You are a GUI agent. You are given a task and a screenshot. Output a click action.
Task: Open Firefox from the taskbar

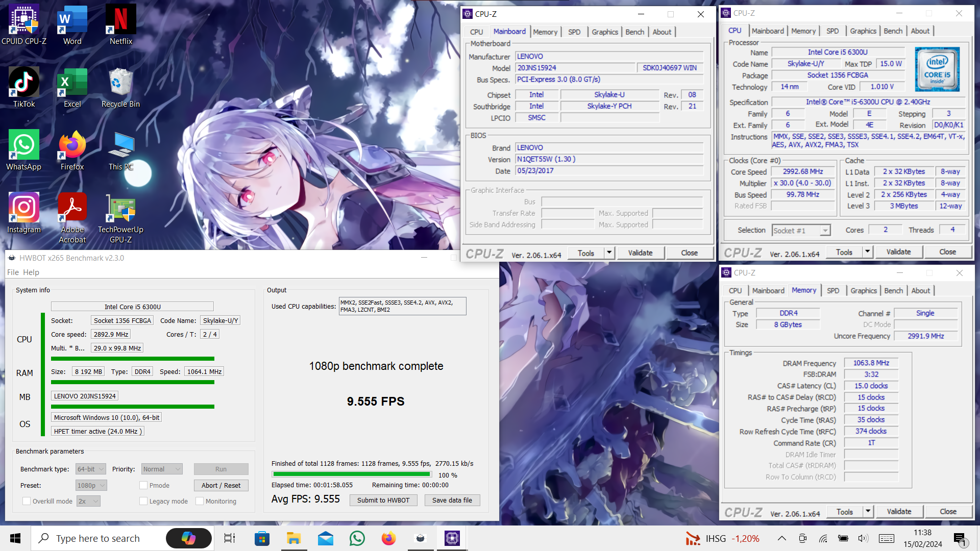coord(389,538)
